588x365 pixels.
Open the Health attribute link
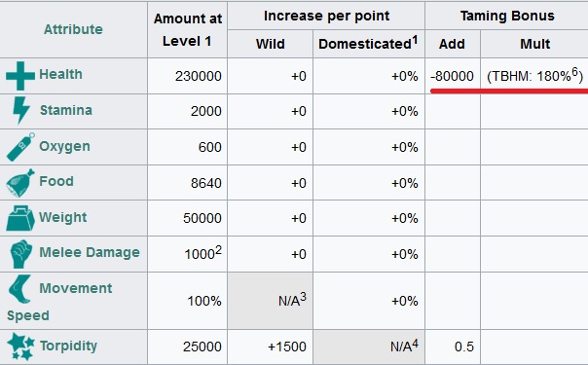pyautogui.click(x=60, y=74)
